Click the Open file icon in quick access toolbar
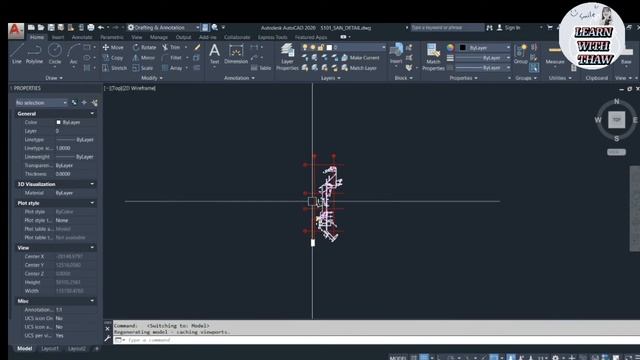 tap(41, 27)
